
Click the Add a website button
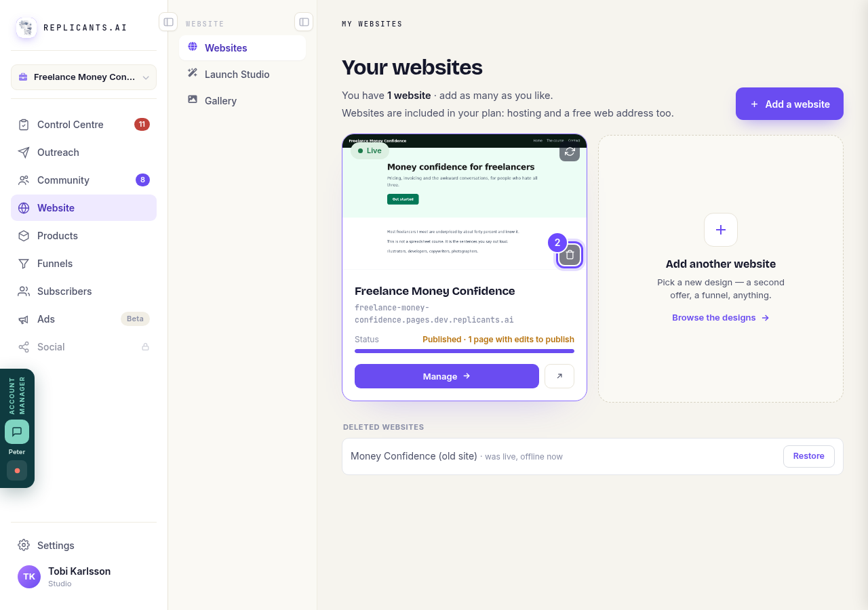pos(789,104)
